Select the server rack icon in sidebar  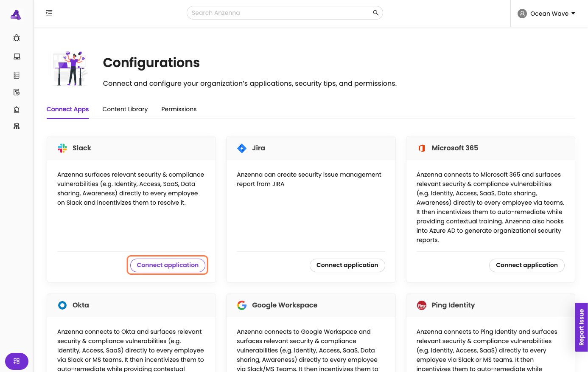point(17,75)
